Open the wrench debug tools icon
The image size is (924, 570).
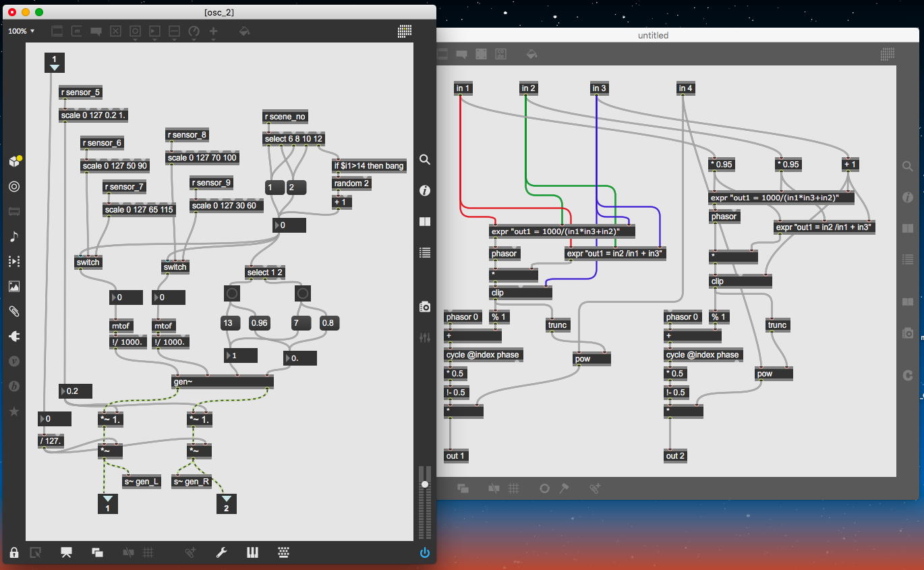tap(221, 552)
